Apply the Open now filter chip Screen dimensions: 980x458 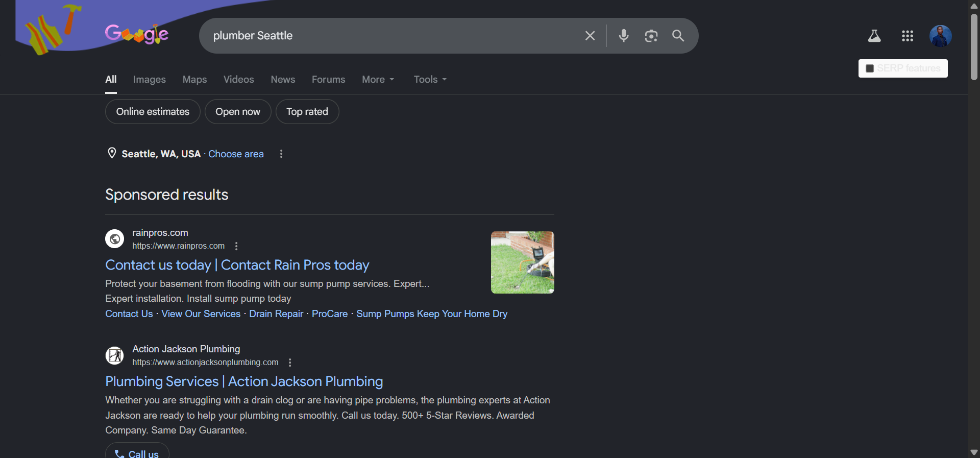238,111
